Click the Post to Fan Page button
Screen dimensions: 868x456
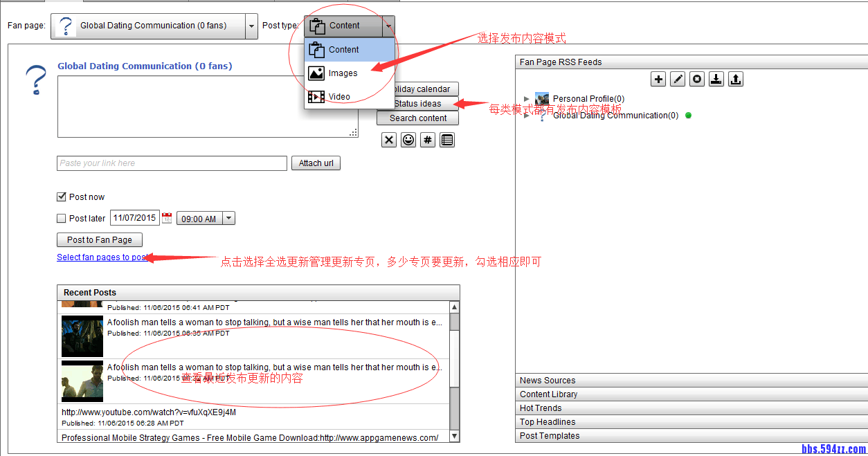coord(100,240)
